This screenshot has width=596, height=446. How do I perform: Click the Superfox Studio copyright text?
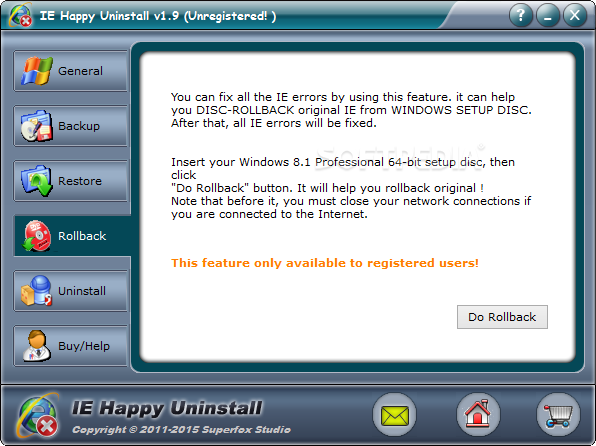click(181, 430)
